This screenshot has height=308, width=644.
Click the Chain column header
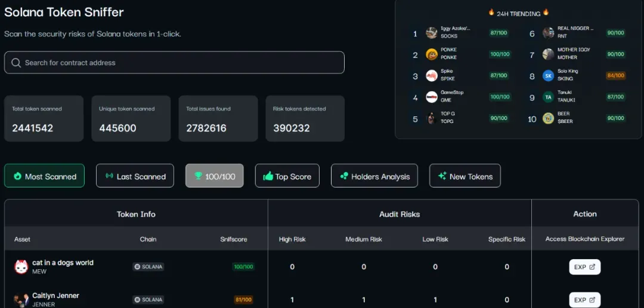[x=148, y=239]
